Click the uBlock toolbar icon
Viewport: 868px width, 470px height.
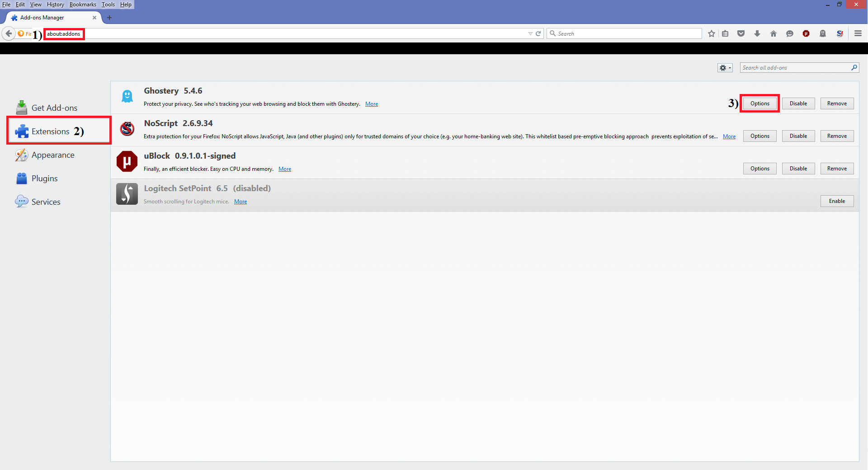806,34
